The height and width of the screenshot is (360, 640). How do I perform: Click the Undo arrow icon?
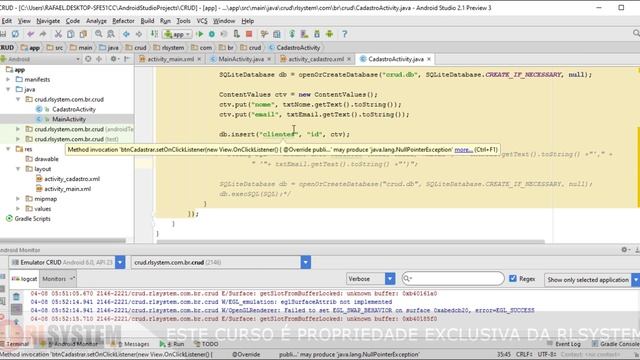[x=31, y=34]
